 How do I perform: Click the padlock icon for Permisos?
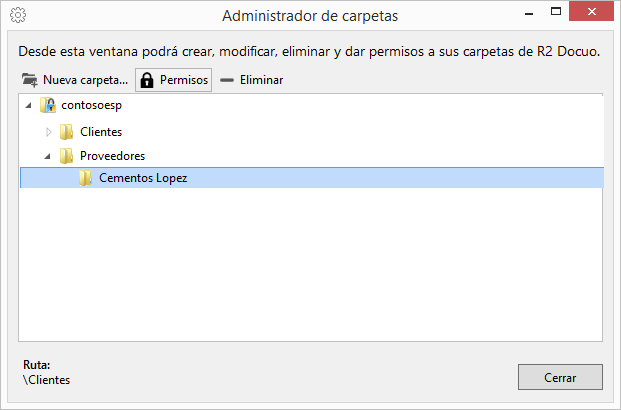coord(147,80)
